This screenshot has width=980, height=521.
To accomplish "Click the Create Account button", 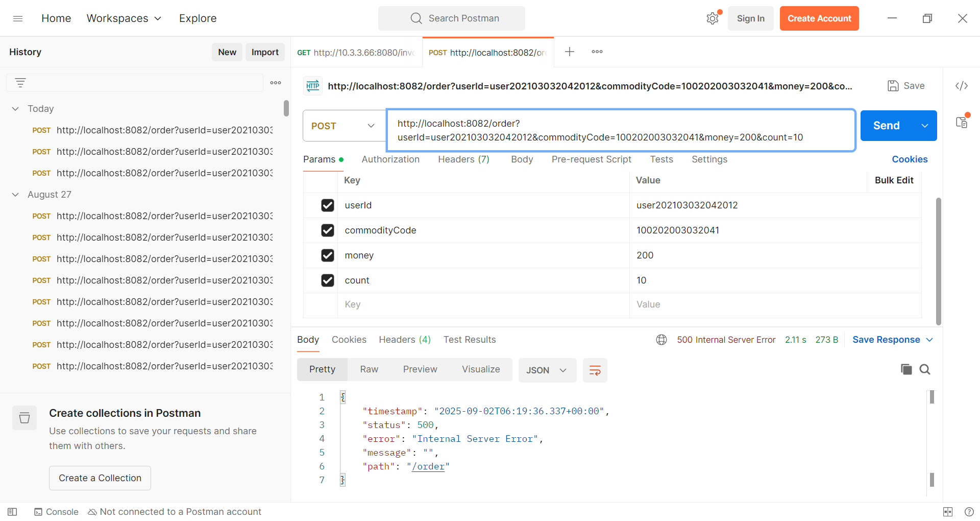I will [x=819, y=18].
